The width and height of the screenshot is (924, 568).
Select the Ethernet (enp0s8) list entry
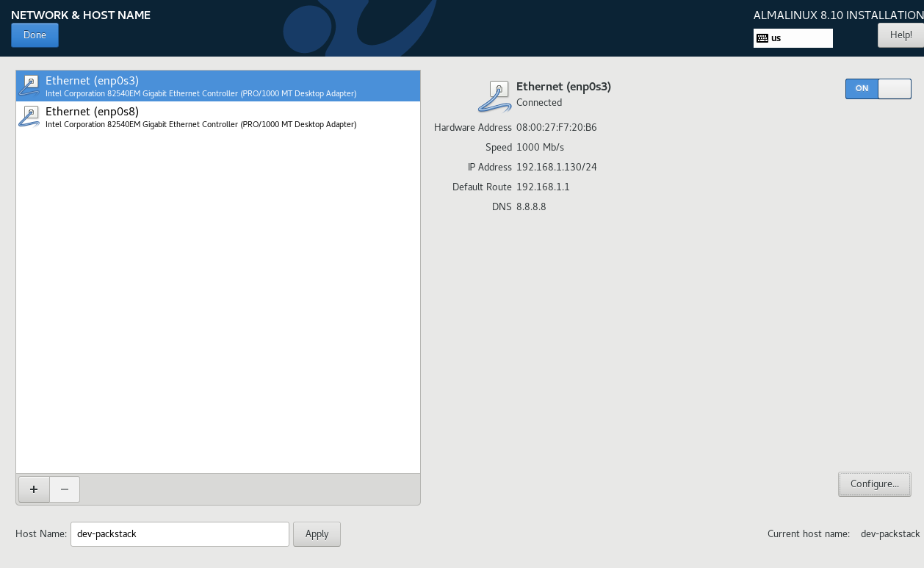pyautogui.click(x=217, y=117)
